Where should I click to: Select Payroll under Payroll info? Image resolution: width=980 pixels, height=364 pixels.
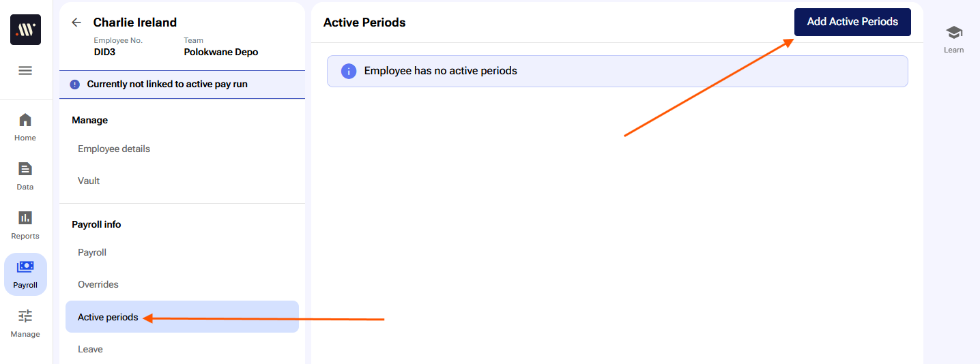pyautogui.click(x=92, y=252)
